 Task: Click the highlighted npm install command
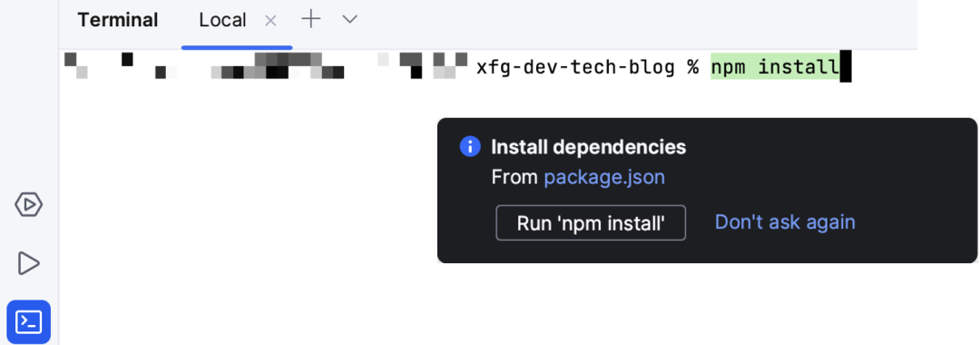click(775, 66)
